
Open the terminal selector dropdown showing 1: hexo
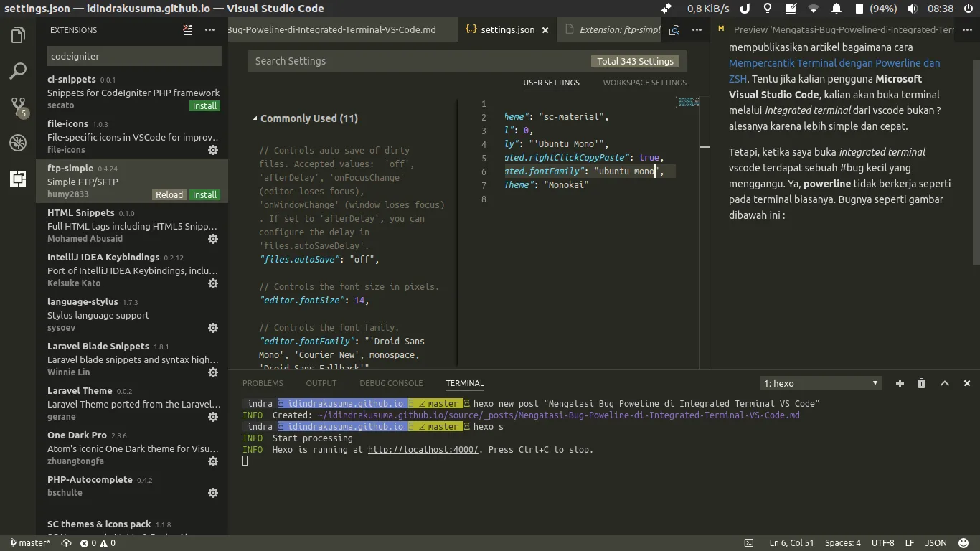pos(821,383)
